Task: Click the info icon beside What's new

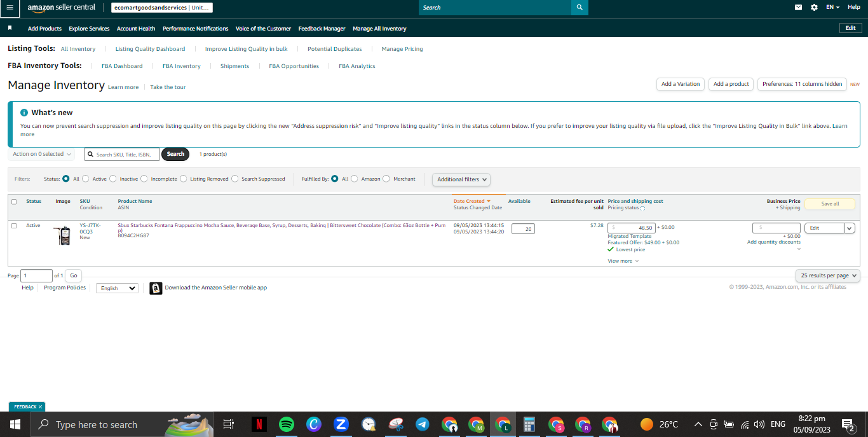Action: (x=24, y=113)
